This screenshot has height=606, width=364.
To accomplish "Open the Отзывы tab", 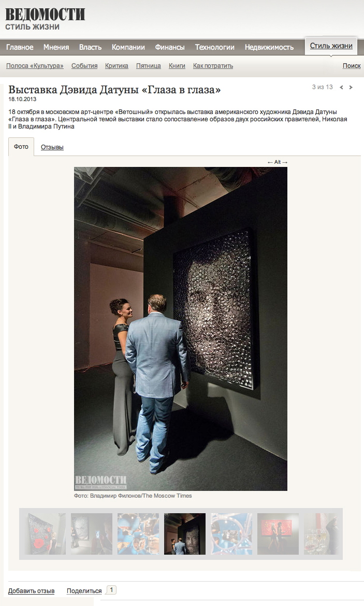I will [52, 147].
